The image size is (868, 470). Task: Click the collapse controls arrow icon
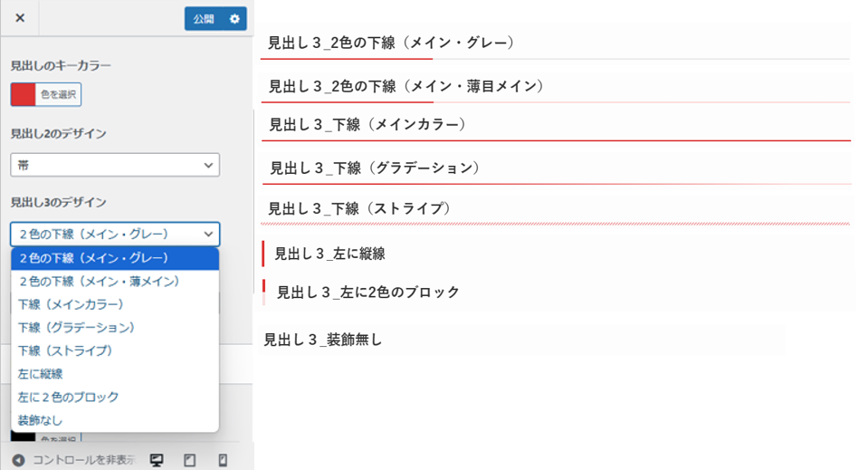pyautogui.click(x=18, y=460)
